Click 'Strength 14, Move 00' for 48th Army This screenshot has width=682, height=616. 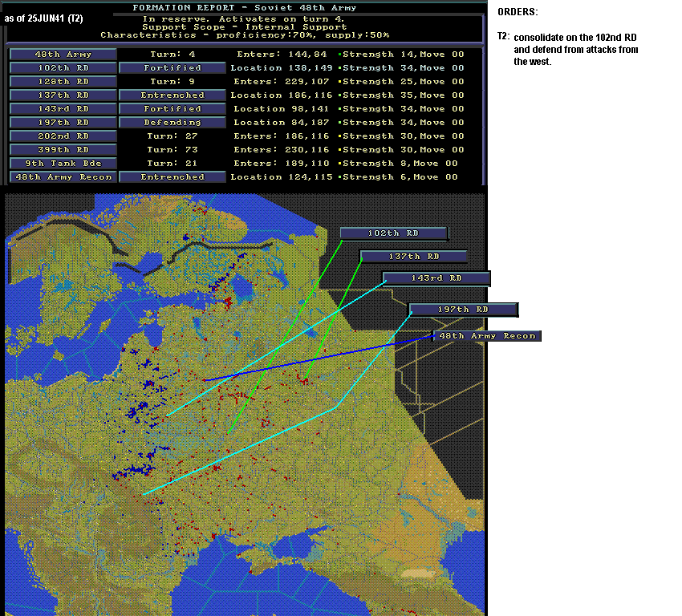pos(404,55)
